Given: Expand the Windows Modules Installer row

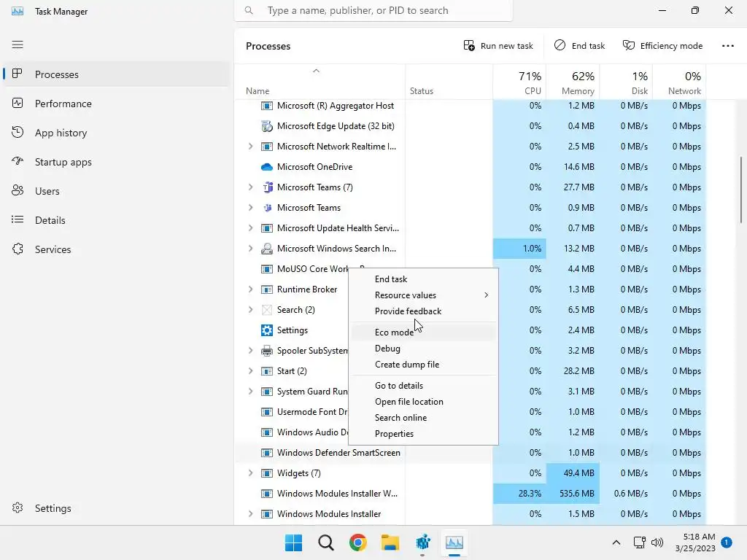Looking at the screenshot, I should point(251,514).
